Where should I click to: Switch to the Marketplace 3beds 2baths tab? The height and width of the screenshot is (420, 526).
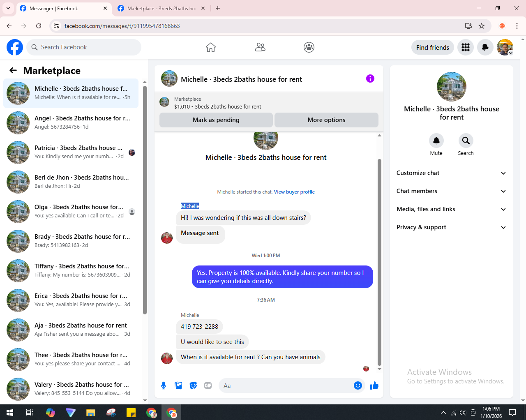(161, 8)
